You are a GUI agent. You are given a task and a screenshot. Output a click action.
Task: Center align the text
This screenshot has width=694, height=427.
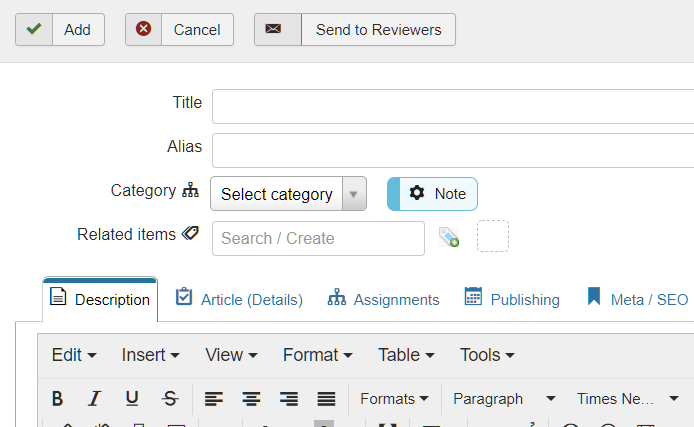pyautogui.click(x=251, y=399)
